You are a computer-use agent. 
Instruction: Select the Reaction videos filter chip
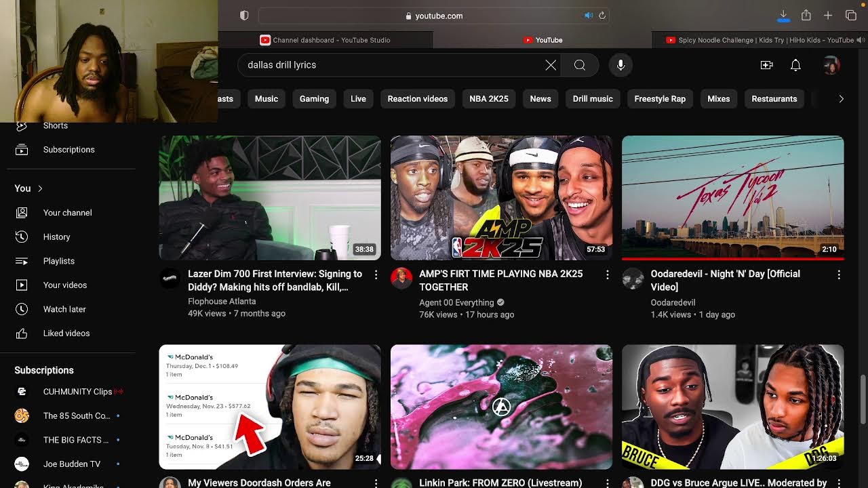pos(418,99)
